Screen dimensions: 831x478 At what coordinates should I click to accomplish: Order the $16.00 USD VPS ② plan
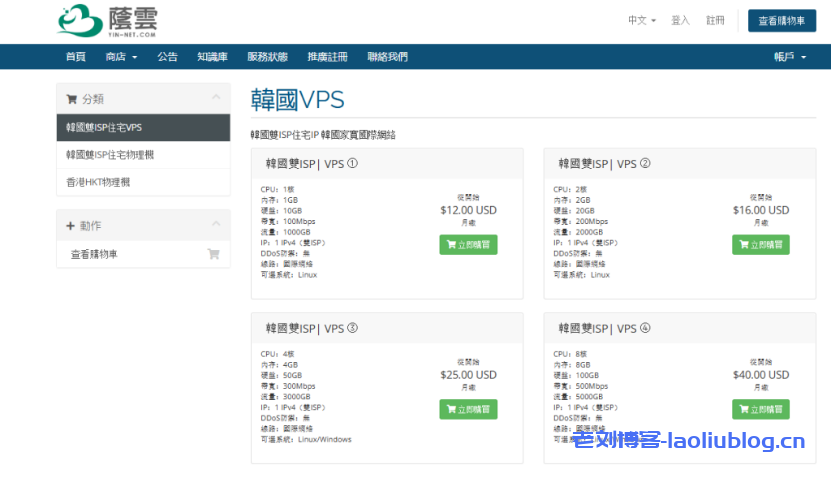click(760, 244)
